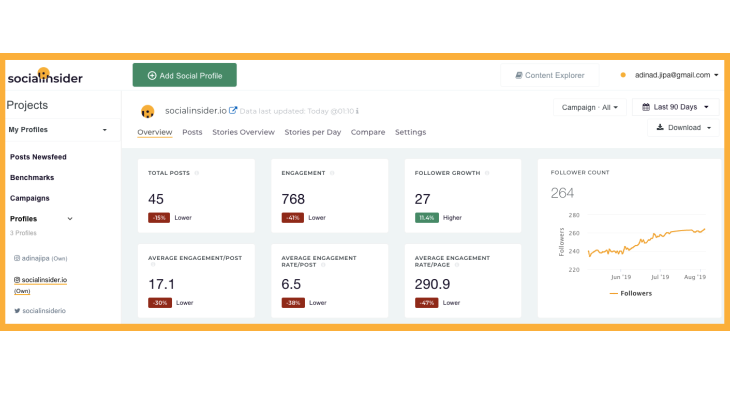Image resolution: width=730 pixels, height=400 pixels.
Task: Click the socialinsider.io profile avatar
Action: pos(148,111)
